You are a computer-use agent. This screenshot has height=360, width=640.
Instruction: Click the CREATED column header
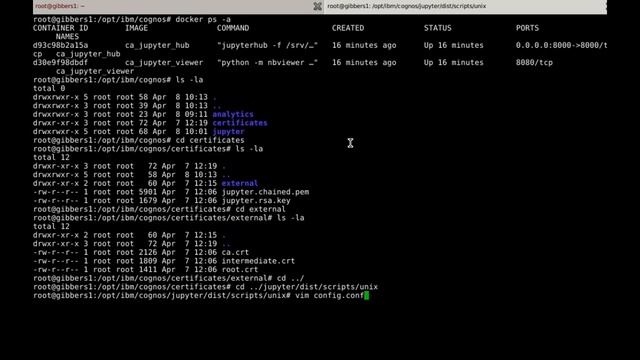coord(348,28)
